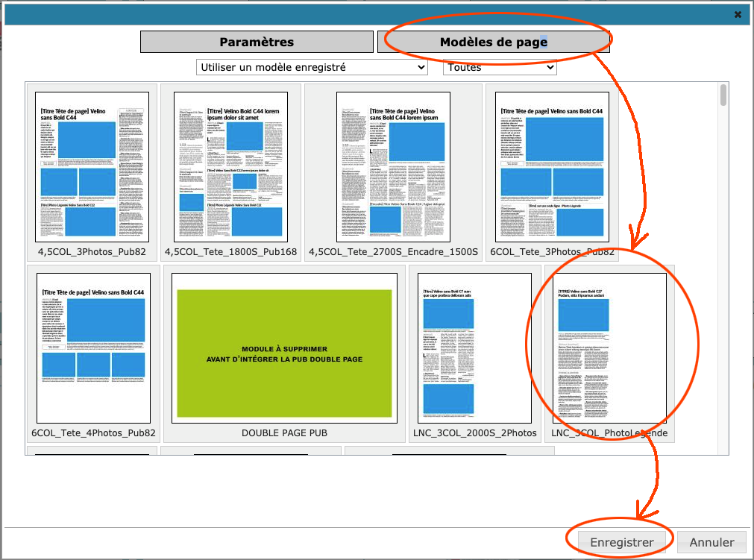The height and width of the screenshot is (560, 754).
Task: Switch to the Paramètres tab
Action: pyautogui.click(x=257, y=42)
